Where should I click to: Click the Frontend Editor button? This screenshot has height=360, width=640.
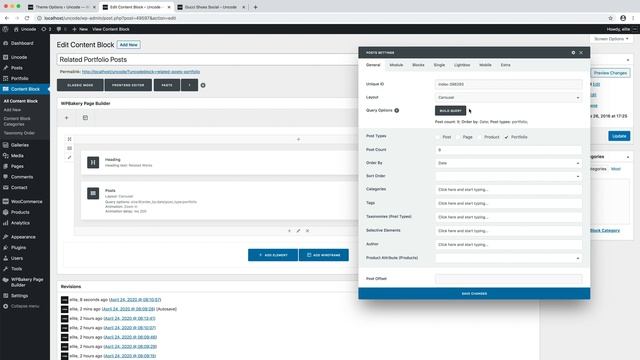point(128,85)
